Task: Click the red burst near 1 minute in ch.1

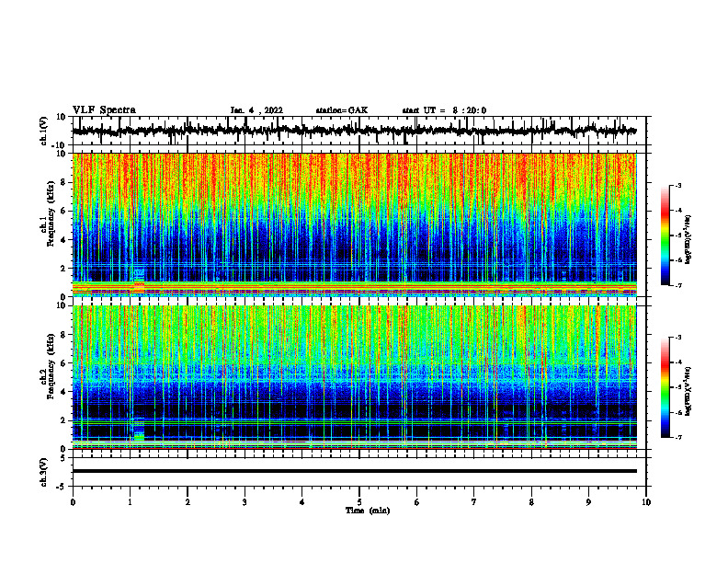Action: tap(139, 283)
